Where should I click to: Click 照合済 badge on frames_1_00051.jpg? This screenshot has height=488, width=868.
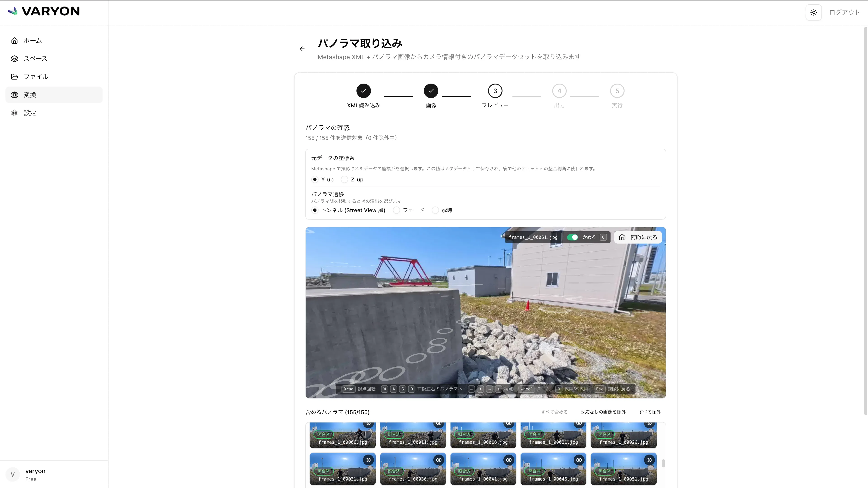click(604, 471)
